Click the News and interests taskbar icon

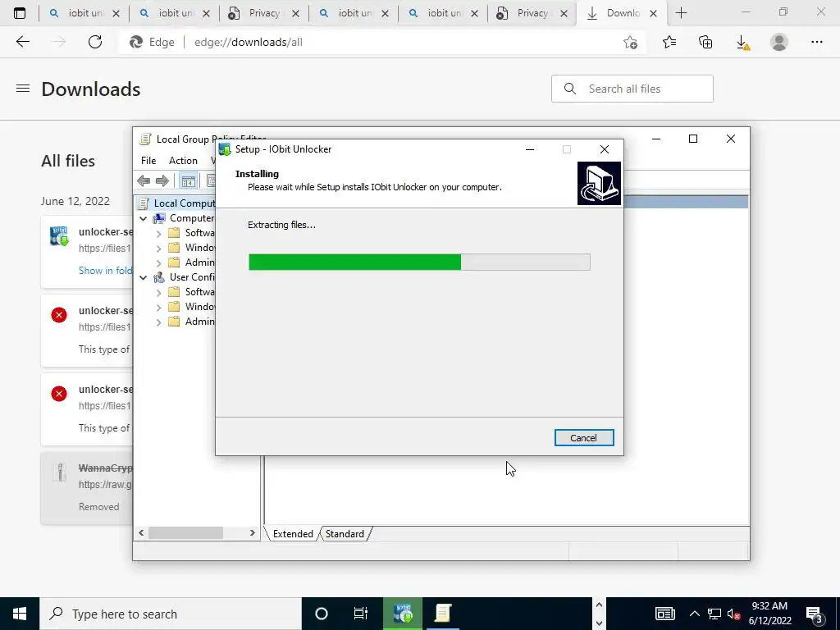[664, 614]
